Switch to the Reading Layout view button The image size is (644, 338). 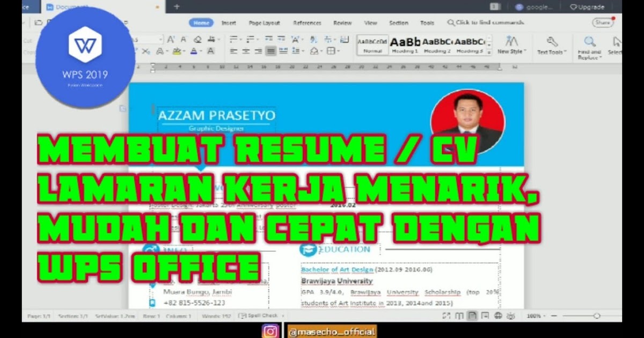pyautogui.click(x=459, y=315)
